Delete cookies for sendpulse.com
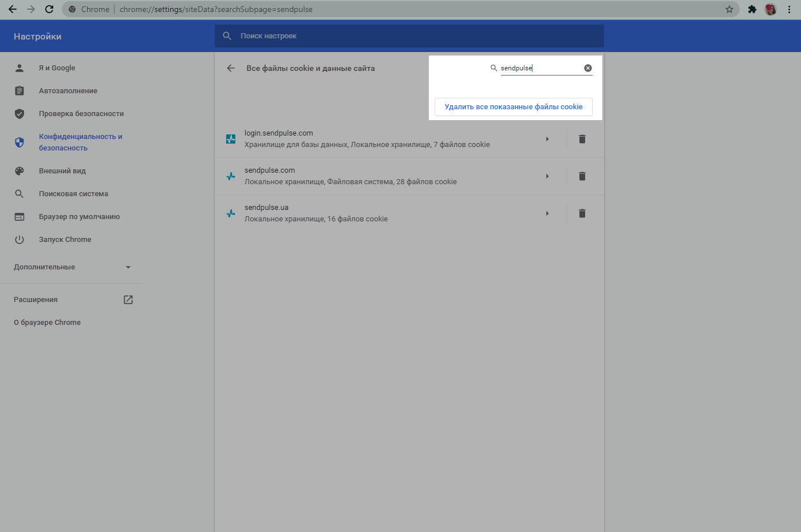The image size is (801, 532). 582,176
